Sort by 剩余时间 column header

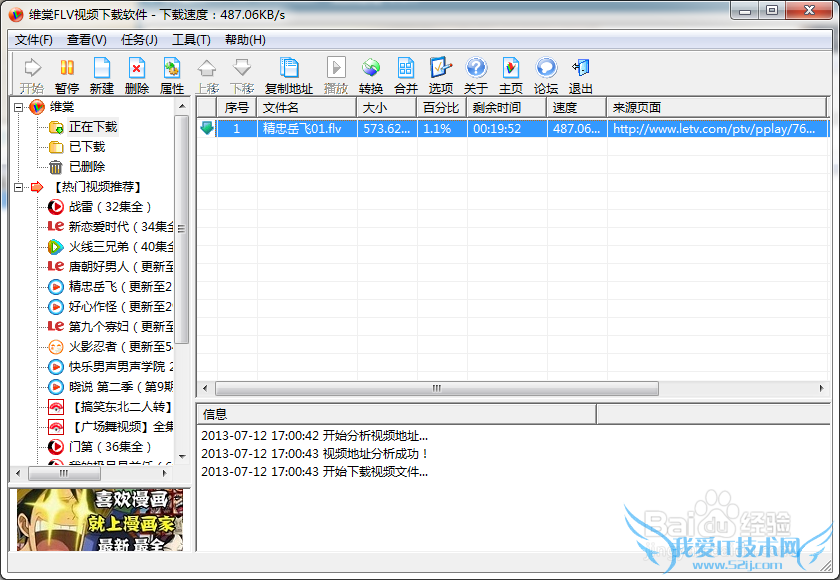(507, 108)
